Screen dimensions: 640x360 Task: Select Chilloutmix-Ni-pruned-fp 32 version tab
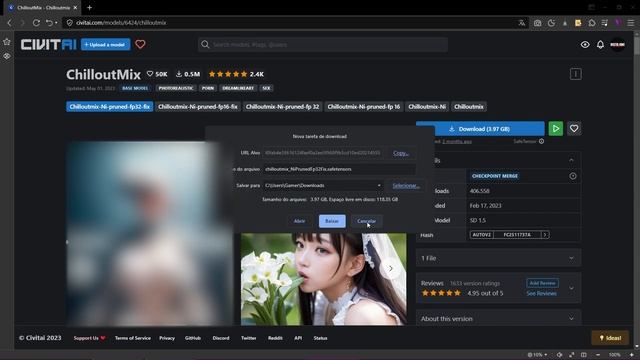point(282,107)
